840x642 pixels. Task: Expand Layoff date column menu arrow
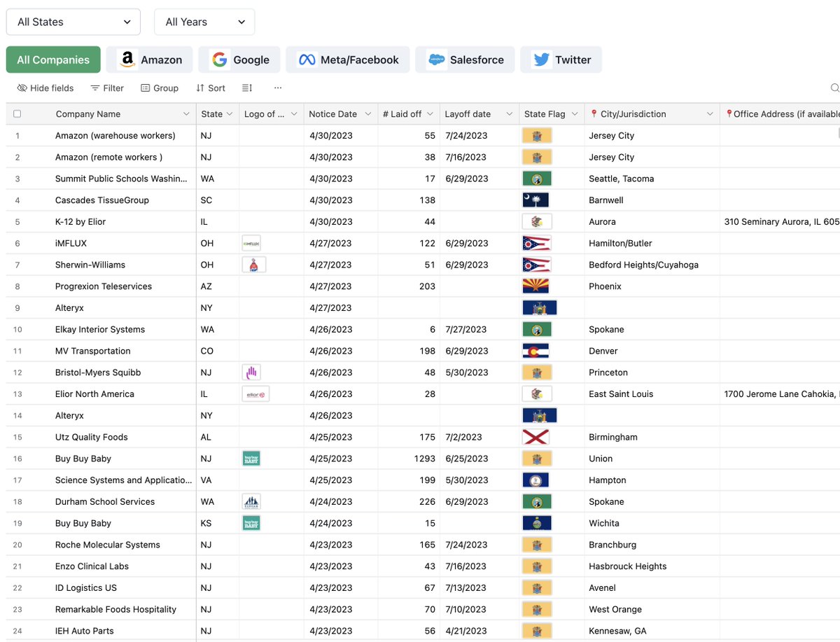click(510, 114)
